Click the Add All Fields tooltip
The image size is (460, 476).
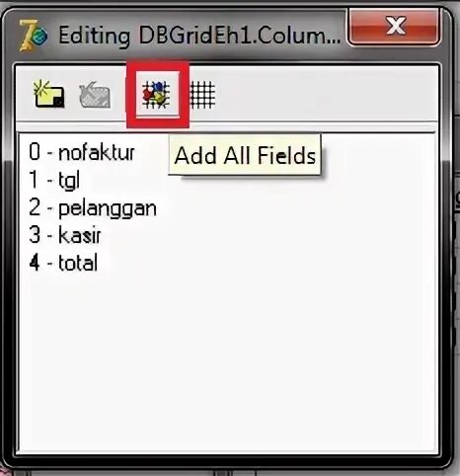pos(245,155)
